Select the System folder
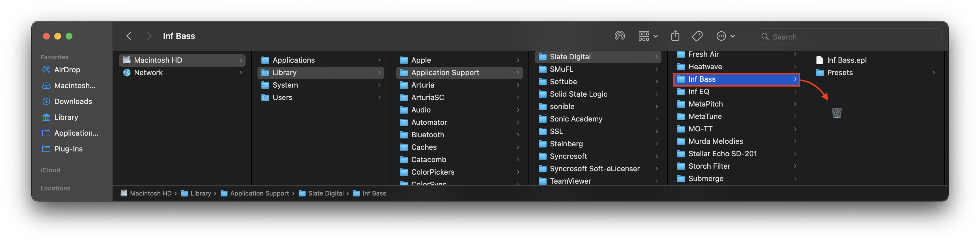The image size is (980, 243). (320, 85)
